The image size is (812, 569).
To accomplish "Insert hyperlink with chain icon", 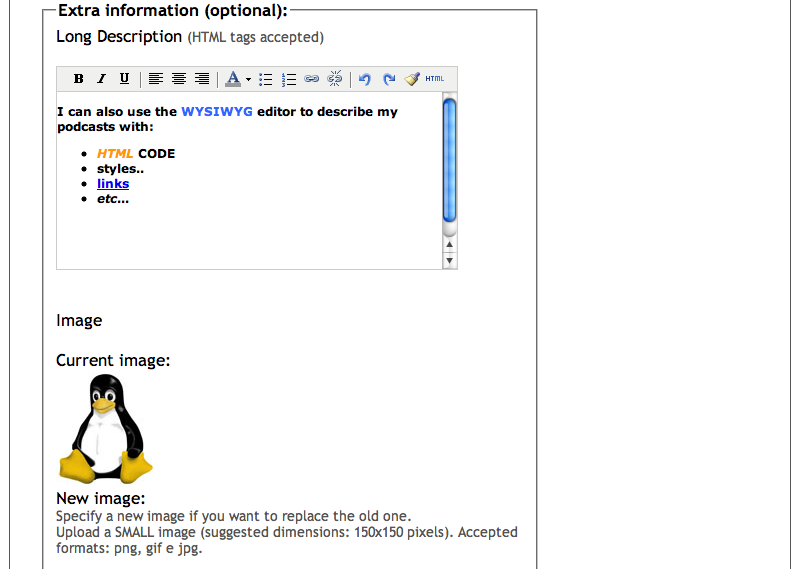I will coord(311,79).
